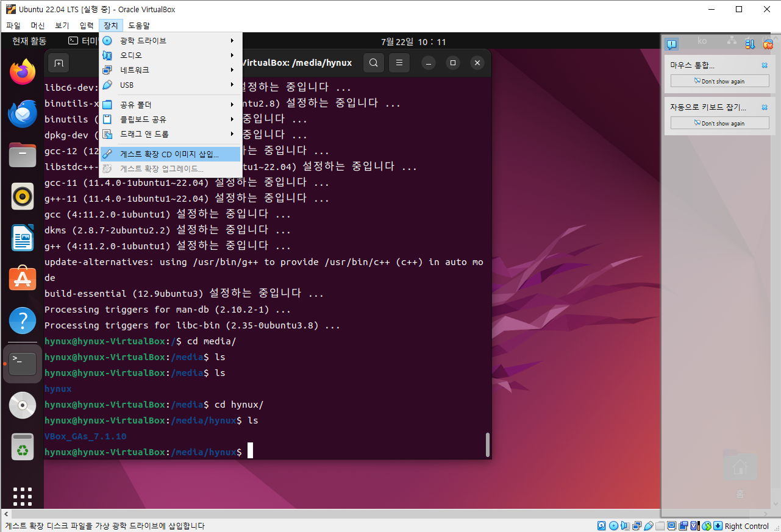Click the Right Control host key label

point(747,526)
